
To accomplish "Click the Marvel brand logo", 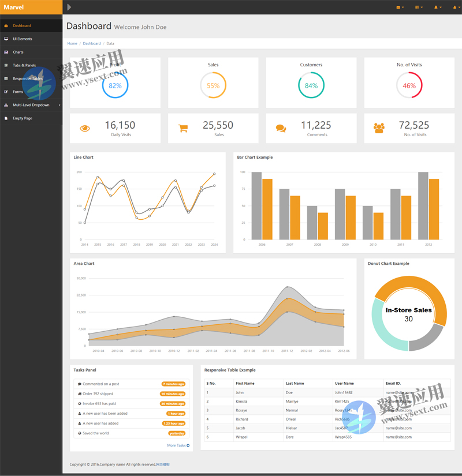I will coord(14,8).
